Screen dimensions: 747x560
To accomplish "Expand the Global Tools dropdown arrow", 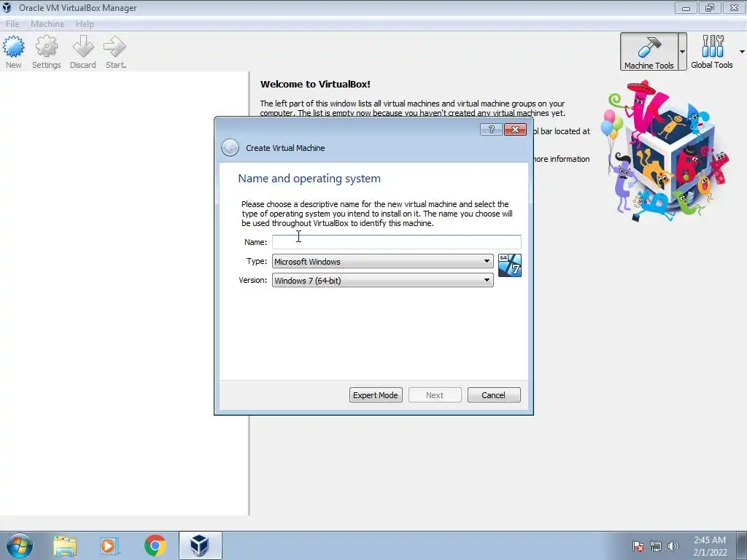I will (x=742, y=52).
